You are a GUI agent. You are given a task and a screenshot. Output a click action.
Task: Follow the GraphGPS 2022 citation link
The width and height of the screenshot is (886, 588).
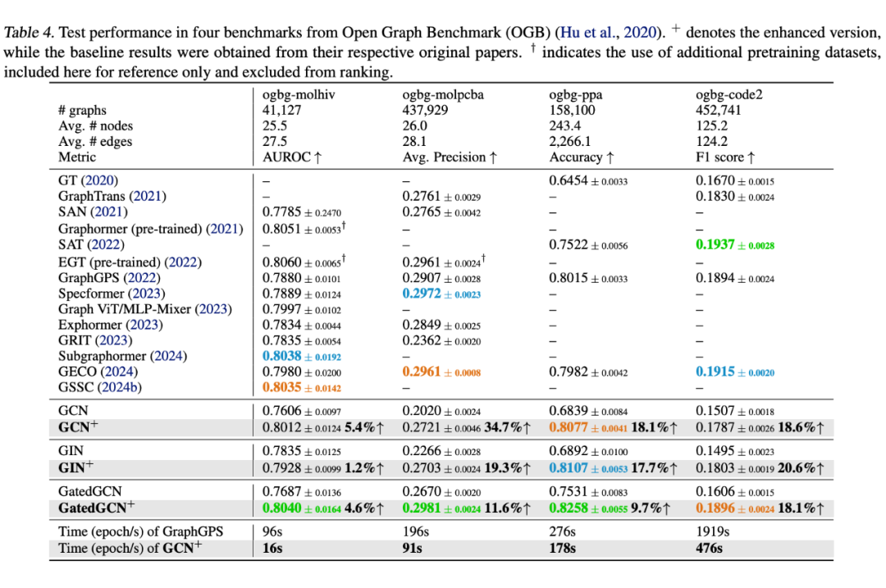point(142,278)
